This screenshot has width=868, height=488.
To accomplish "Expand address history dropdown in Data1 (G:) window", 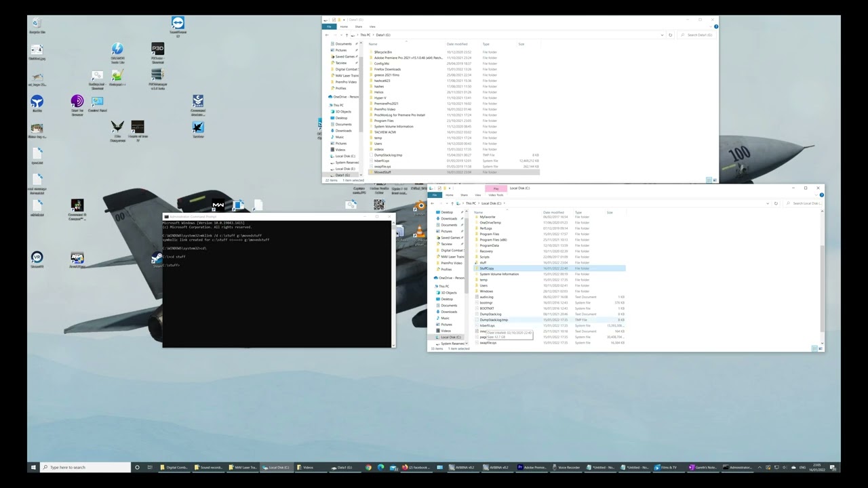I will 662,35.
